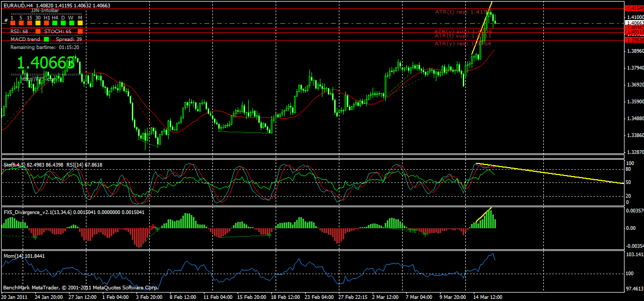Viewport: 644px width, 301px height.
Task: Click the 7 Mar 04:00 time label
Action: (x=419, y=297)
